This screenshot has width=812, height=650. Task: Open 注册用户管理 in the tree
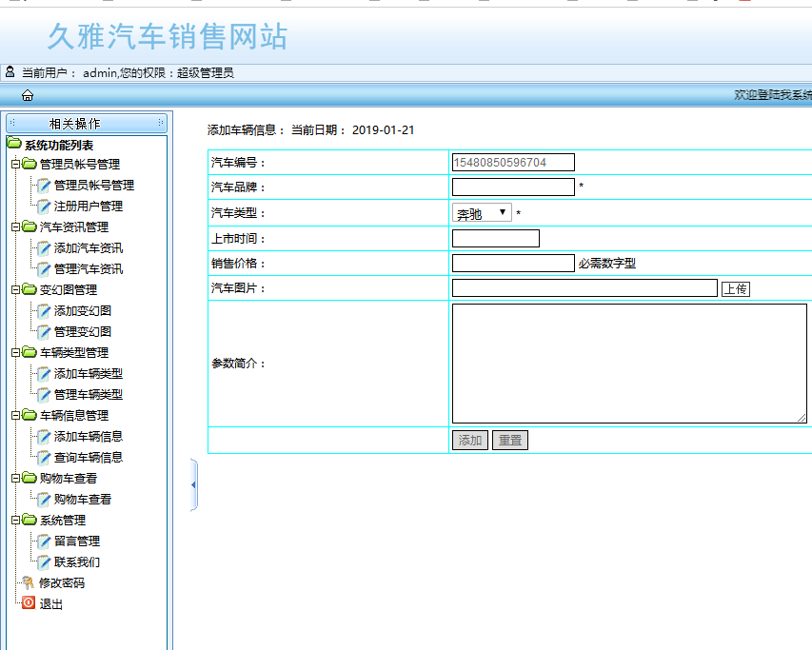(x=88, y=207)
